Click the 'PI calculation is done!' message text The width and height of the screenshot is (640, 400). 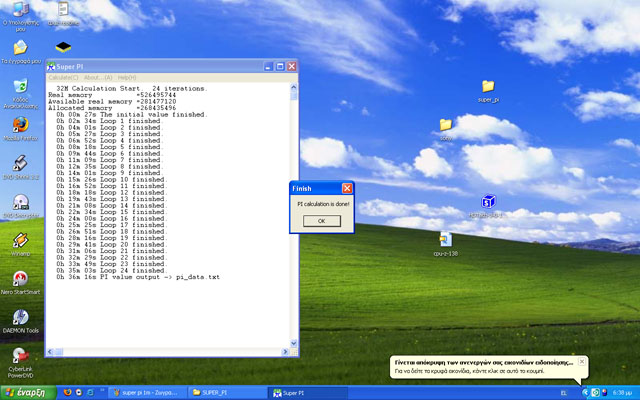click(323, 204)
